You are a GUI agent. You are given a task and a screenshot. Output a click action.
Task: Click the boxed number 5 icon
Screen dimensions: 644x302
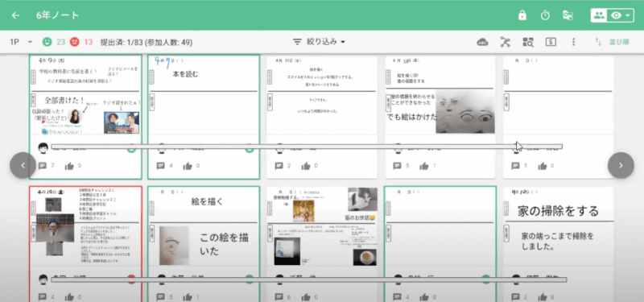coord(551,42)
